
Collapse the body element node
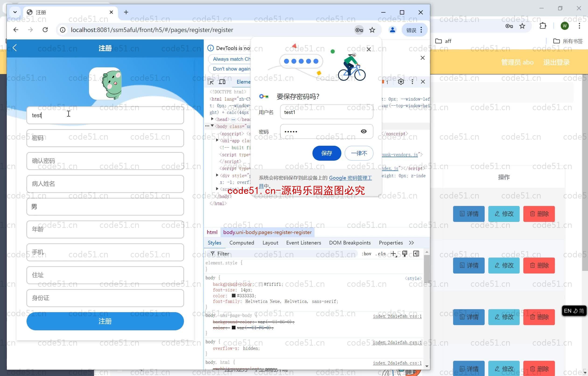coord(212,126)
